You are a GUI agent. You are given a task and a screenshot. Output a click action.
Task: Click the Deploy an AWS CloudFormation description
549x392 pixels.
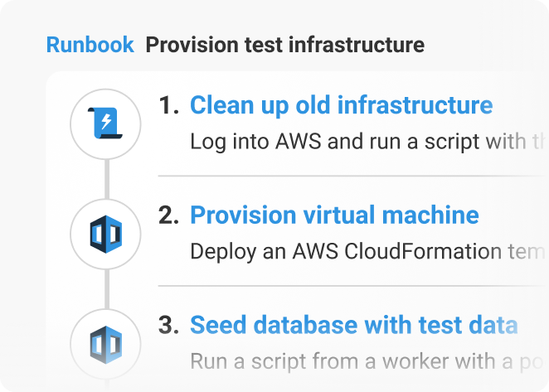(369, 252)
